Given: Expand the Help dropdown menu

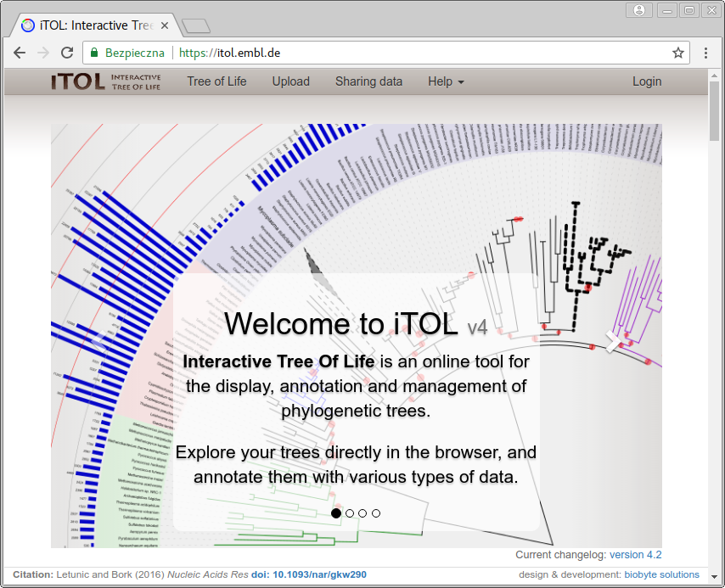Looking at the screenshot, I should (x=446, y=81).
